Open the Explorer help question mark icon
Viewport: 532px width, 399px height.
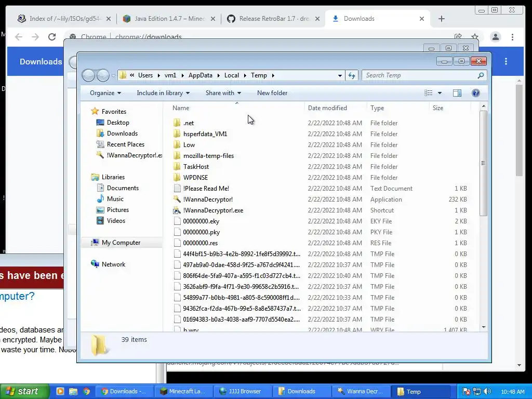476,93
